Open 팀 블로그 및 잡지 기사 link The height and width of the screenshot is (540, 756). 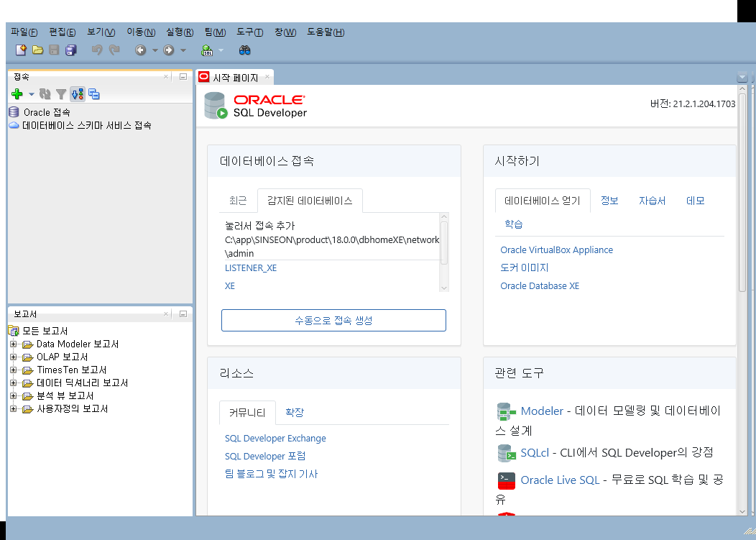(x=271, y=474)
